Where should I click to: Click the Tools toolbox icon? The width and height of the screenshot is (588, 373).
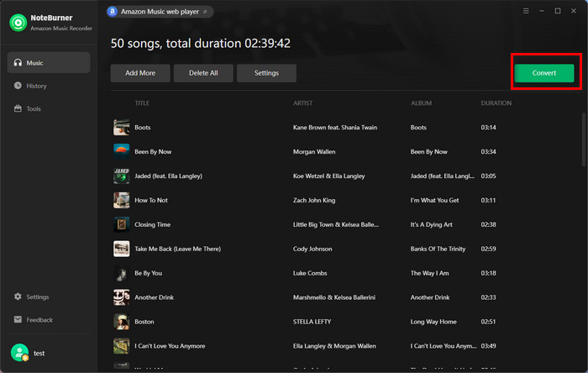18,108
